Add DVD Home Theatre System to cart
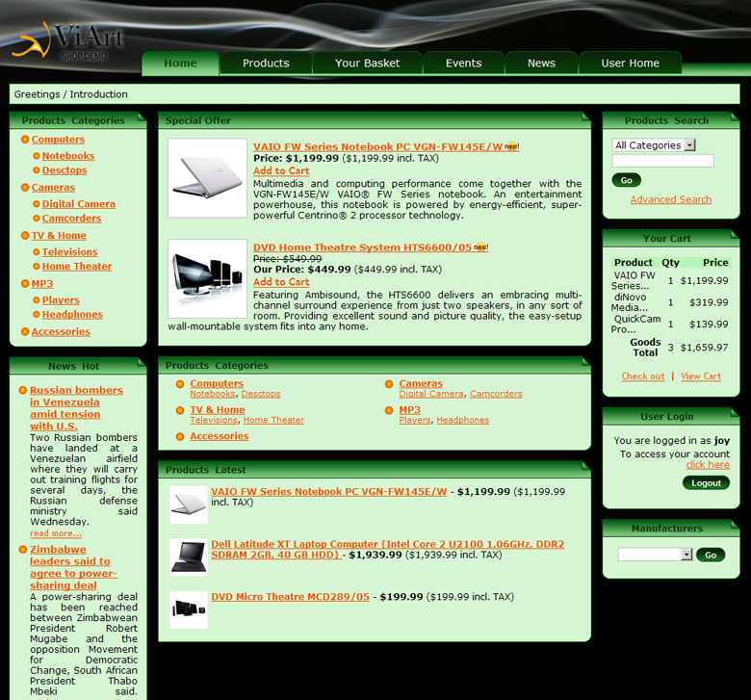This screenshot has height=700, width=751. tap(281, 282)
